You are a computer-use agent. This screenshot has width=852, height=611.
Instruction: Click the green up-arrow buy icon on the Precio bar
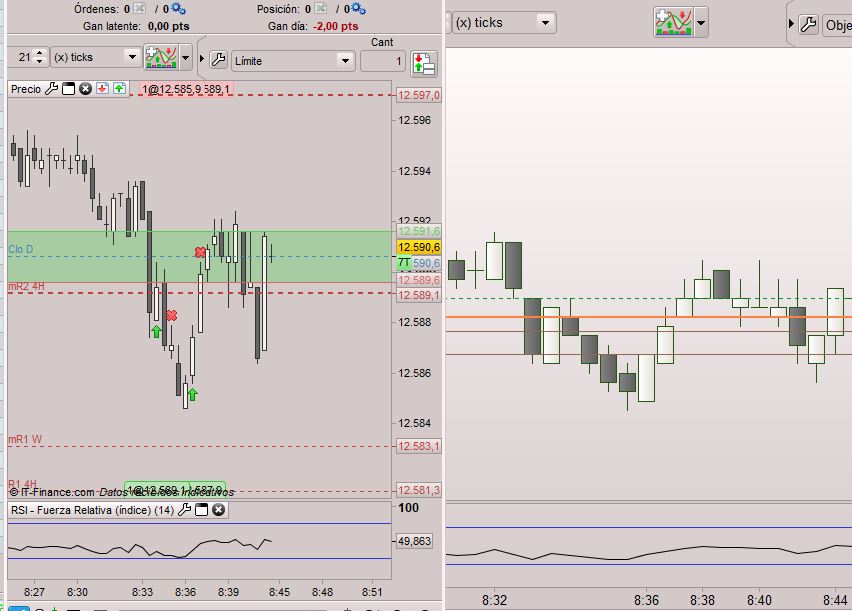(x=120, y=88)
